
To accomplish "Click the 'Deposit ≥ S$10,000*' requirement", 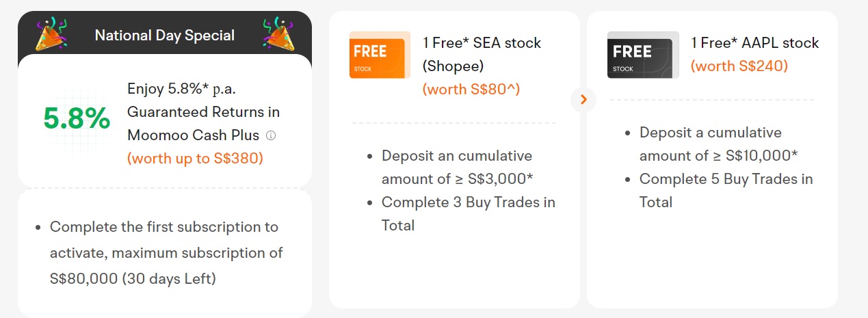I will (719, 144).
